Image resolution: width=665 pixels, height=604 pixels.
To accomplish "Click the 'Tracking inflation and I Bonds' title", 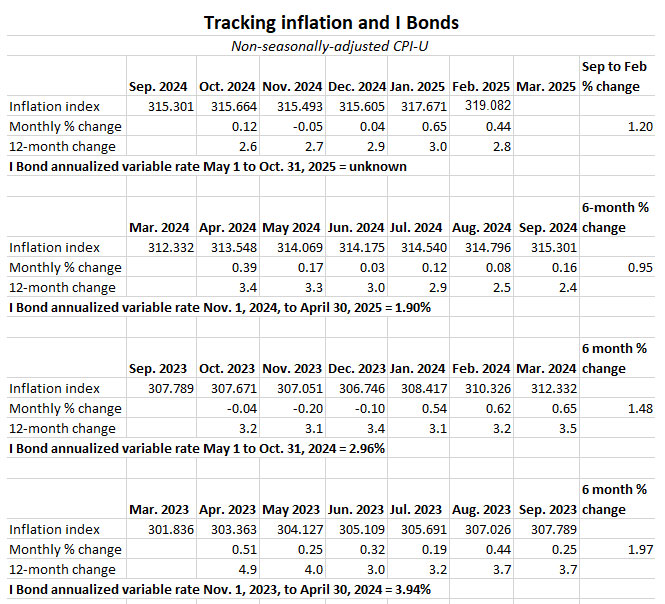I will (x=330, y=22).
